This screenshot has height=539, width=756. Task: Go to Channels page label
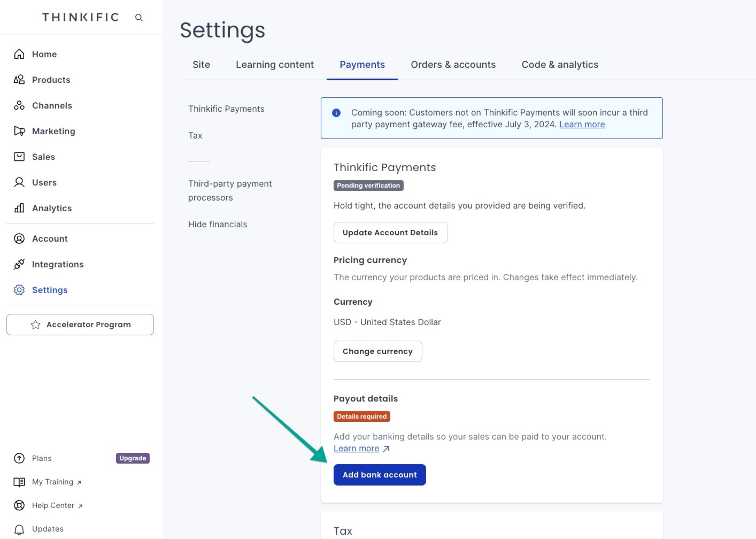coord(52,105)
